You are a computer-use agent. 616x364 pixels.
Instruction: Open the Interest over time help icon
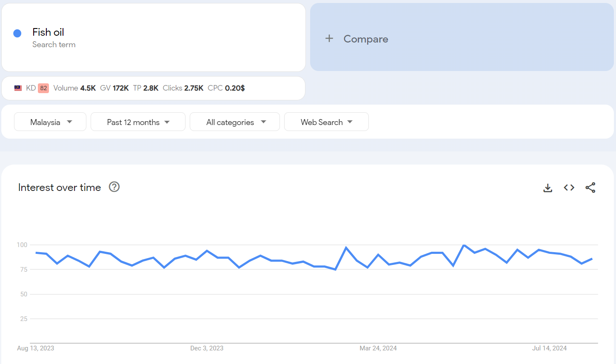tap(114, 187)
